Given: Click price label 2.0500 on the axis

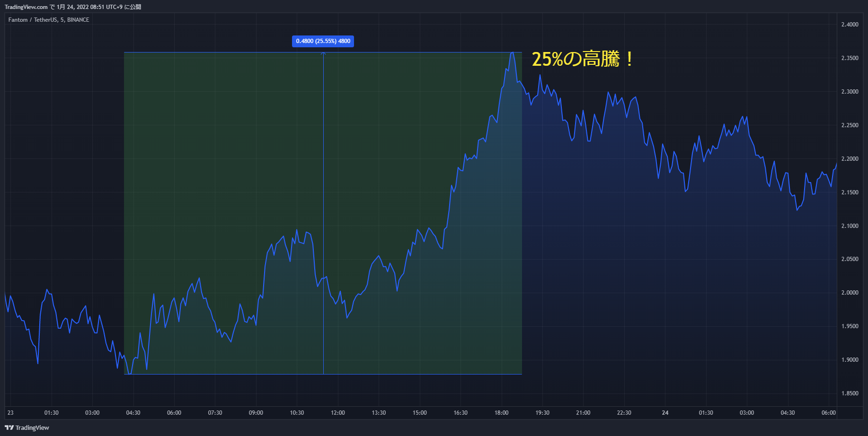Looking at the screenshot, I should pyautogui.click(x=850, y=259).
